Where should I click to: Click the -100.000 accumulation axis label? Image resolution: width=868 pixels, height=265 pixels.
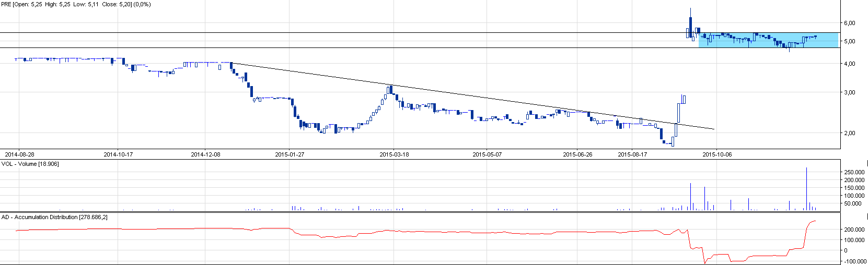click(x=854, y=261)
